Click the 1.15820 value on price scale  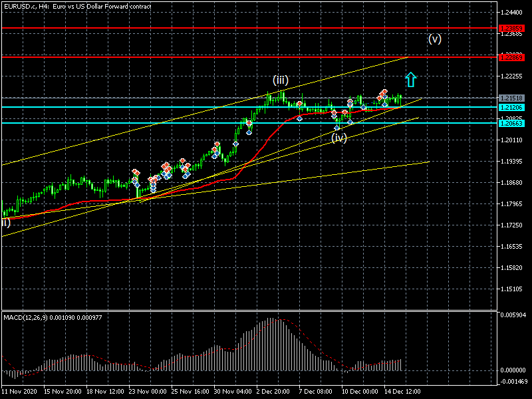point(513,268)
